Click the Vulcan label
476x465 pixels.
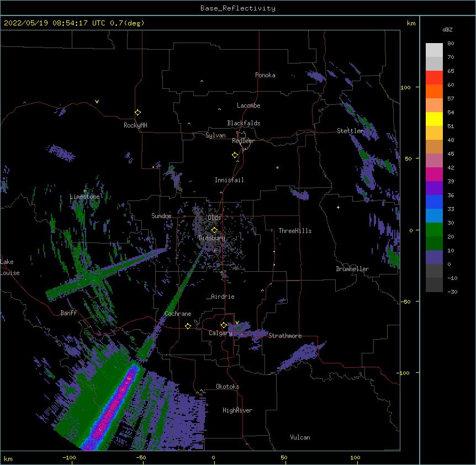[300, 437]
